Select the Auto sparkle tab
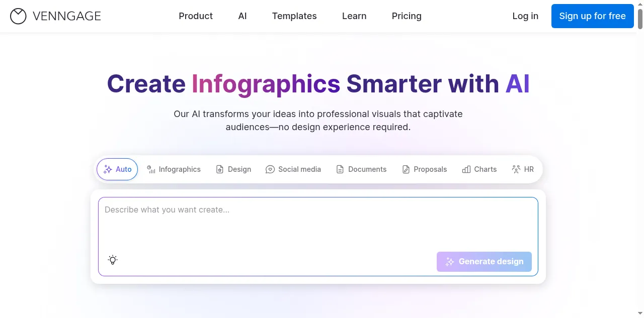Screen dimensions: 644x318 coord(117,169)
